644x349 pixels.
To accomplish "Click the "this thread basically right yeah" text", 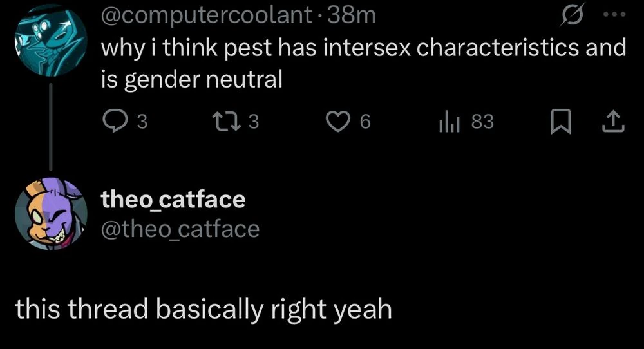I will (204, 309).
